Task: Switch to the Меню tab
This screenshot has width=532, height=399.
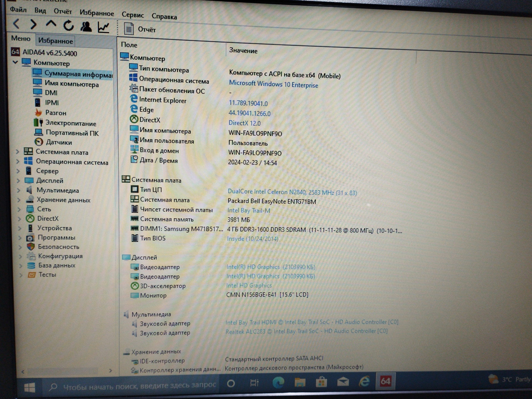Action: (x=21, y=39)
